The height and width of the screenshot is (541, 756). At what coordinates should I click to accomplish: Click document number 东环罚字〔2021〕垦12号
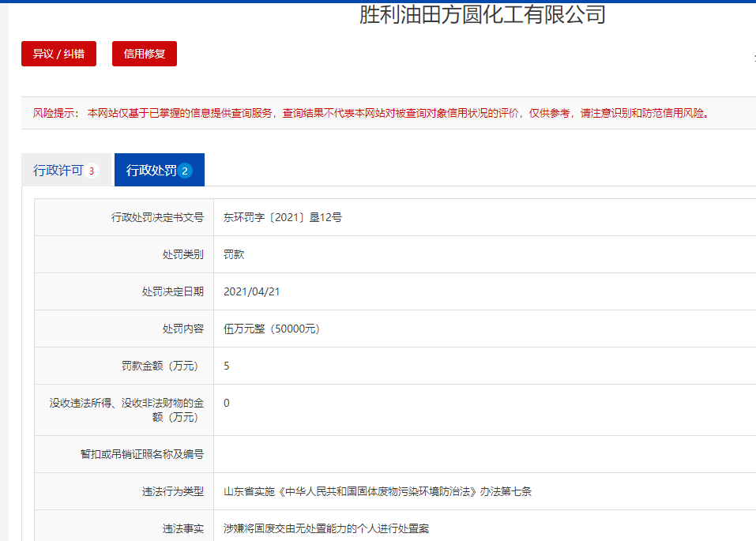(283, 217)
